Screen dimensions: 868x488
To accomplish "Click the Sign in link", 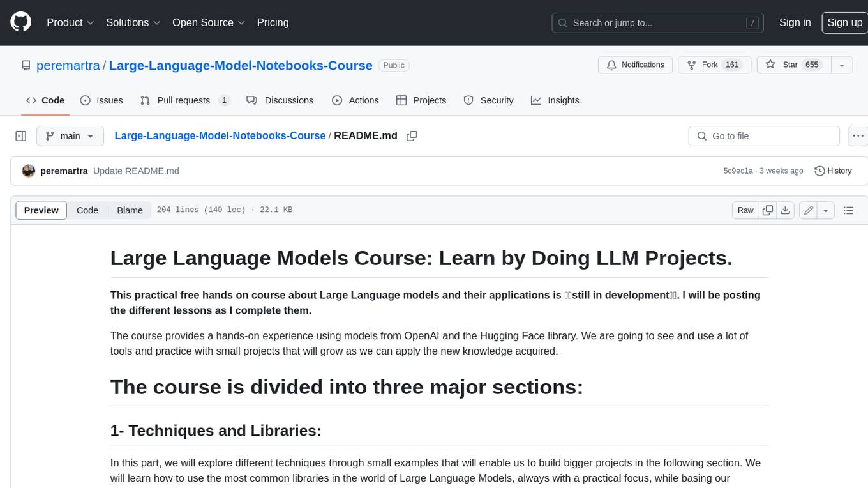I will pyautogui.click(x=795, y=22).
